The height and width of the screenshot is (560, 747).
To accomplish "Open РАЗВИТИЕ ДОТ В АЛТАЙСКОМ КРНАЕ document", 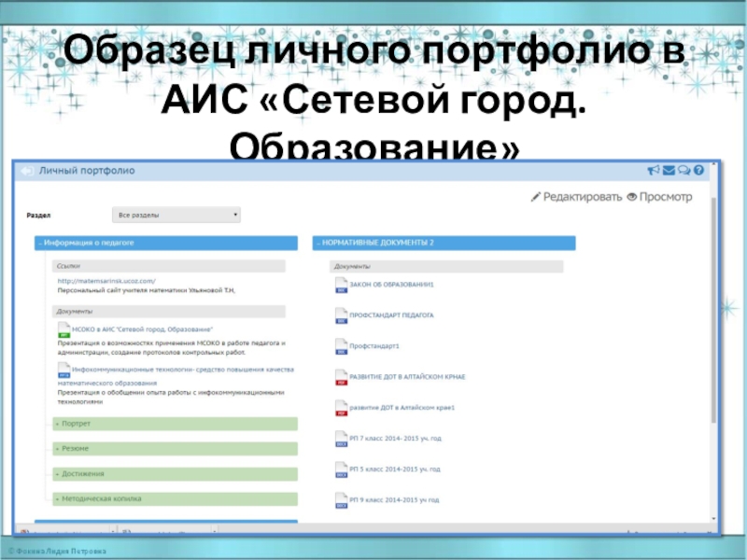I will point(407,377).
